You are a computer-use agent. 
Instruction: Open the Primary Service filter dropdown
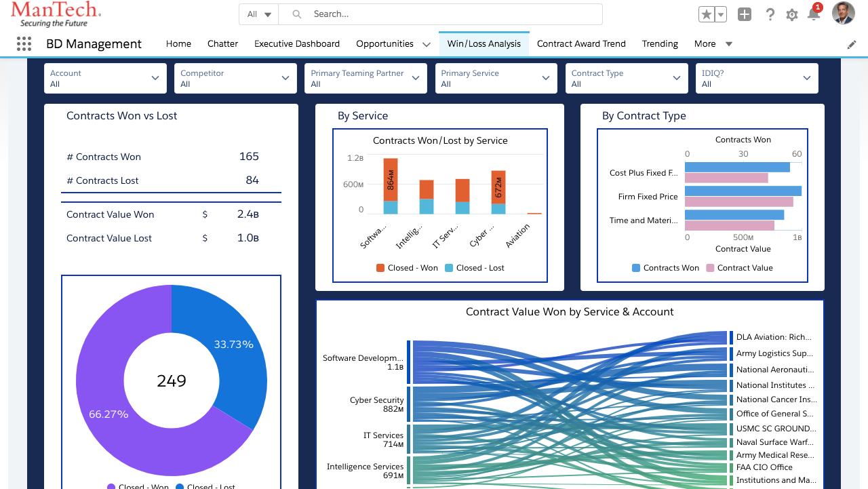496,78
